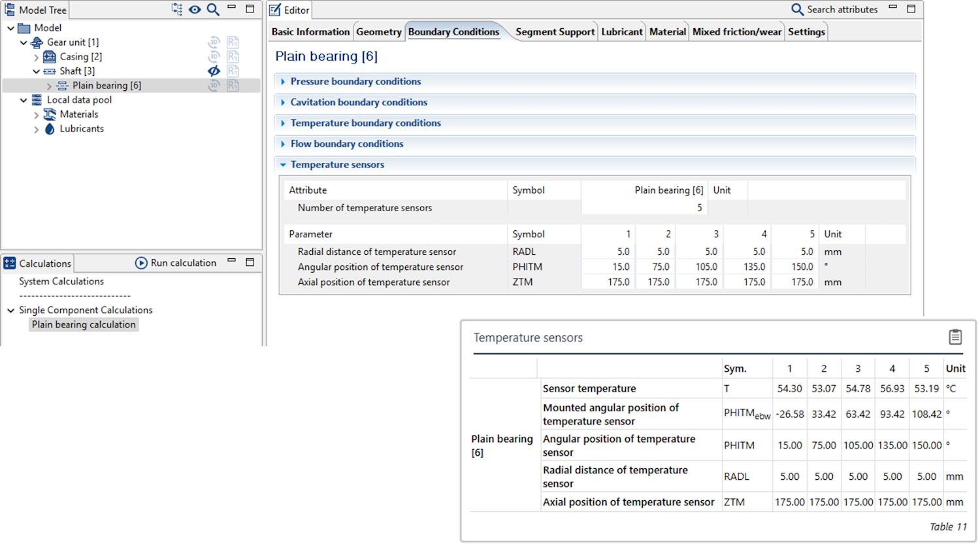
Task: Expand Pressure boundary conditions section
Action: pos(283,82)
